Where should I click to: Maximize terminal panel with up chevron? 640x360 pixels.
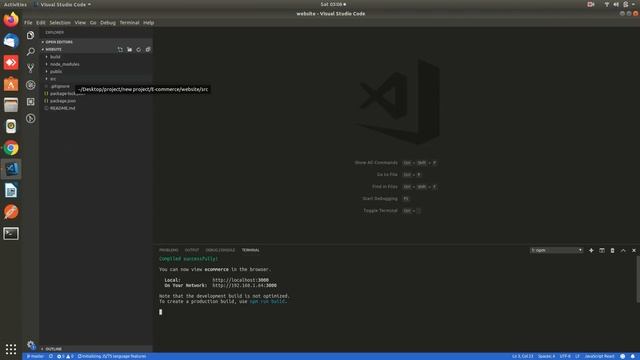[x=623, y=250]
